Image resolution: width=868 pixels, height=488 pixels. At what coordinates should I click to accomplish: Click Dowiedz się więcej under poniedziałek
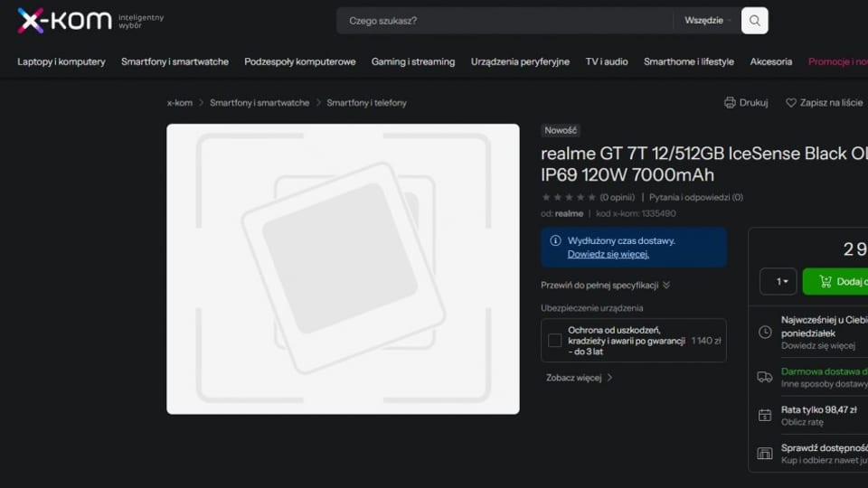click(x=818, y=346)
